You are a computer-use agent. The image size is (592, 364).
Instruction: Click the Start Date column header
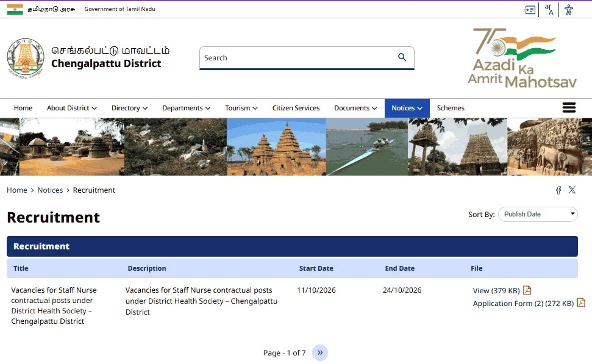click(316, 268)
